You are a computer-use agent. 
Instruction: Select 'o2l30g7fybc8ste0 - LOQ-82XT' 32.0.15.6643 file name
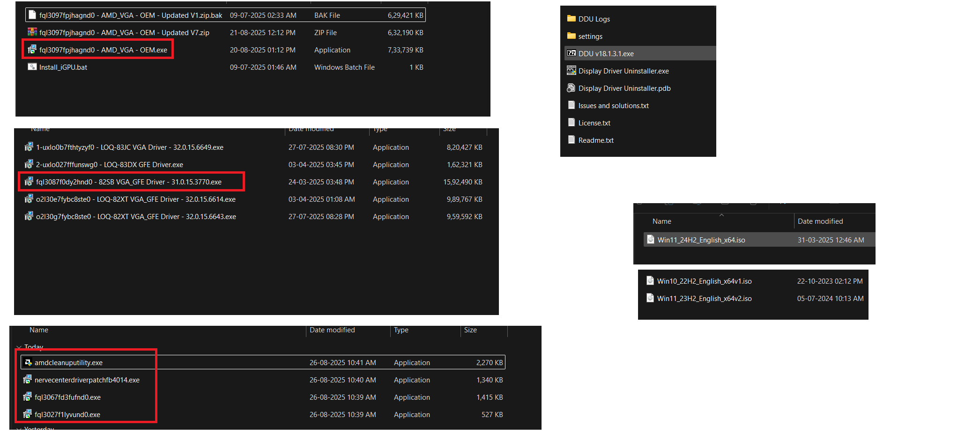pyautogui.click(x=136, y=217)
